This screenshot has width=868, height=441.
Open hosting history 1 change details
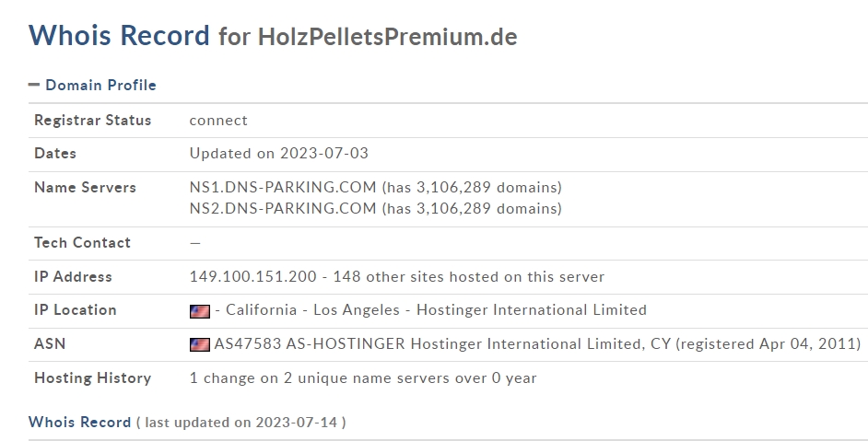point(363,377)
